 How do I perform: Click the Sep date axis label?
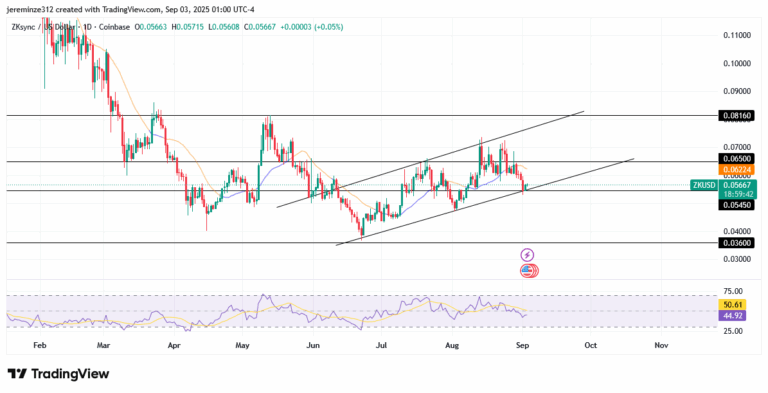point(523,345)
